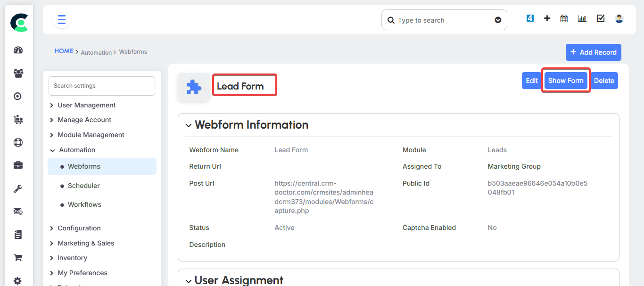Collapse the Webform Information panel
Screen dimensions: 644x286
[188, 125]
